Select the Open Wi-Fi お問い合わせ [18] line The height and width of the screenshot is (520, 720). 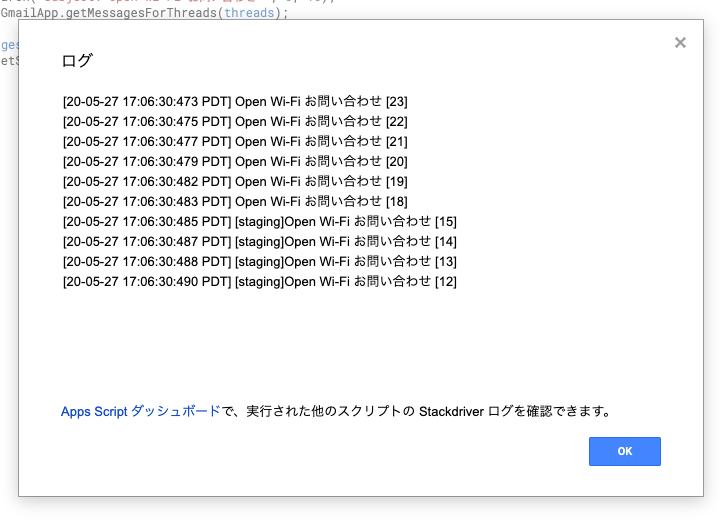(235, 202)
